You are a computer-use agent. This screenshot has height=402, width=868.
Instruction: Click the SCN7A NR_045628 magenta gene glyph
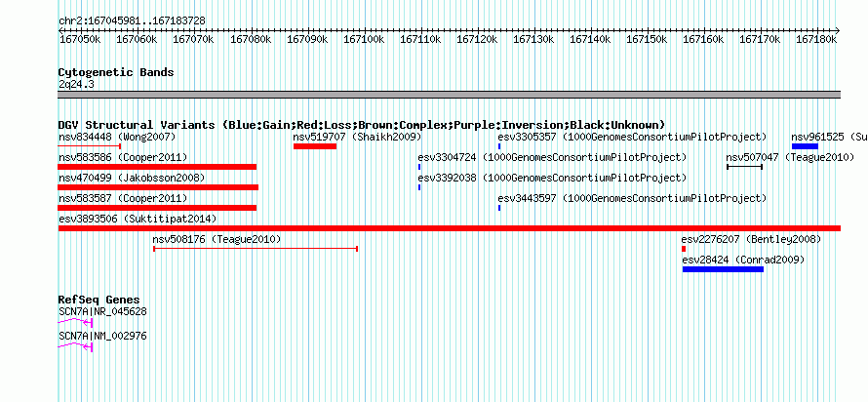[x=75, y=322]
